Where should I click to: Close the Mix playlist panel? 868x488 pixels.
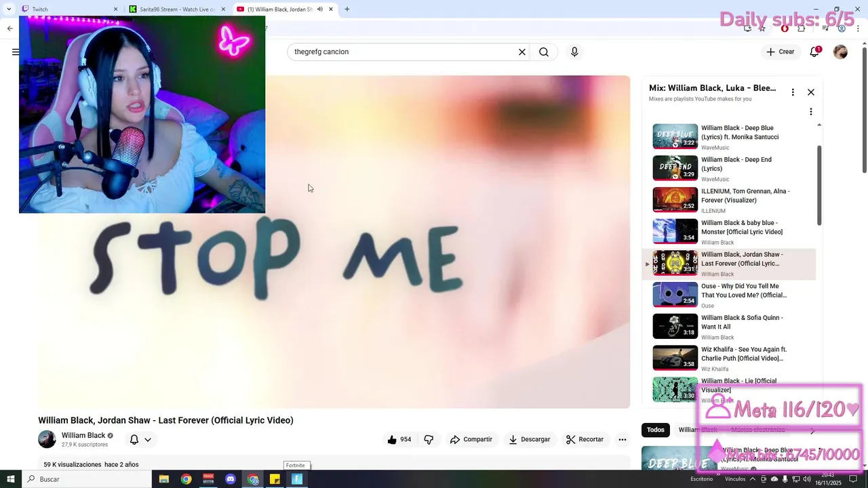[810, 92]
